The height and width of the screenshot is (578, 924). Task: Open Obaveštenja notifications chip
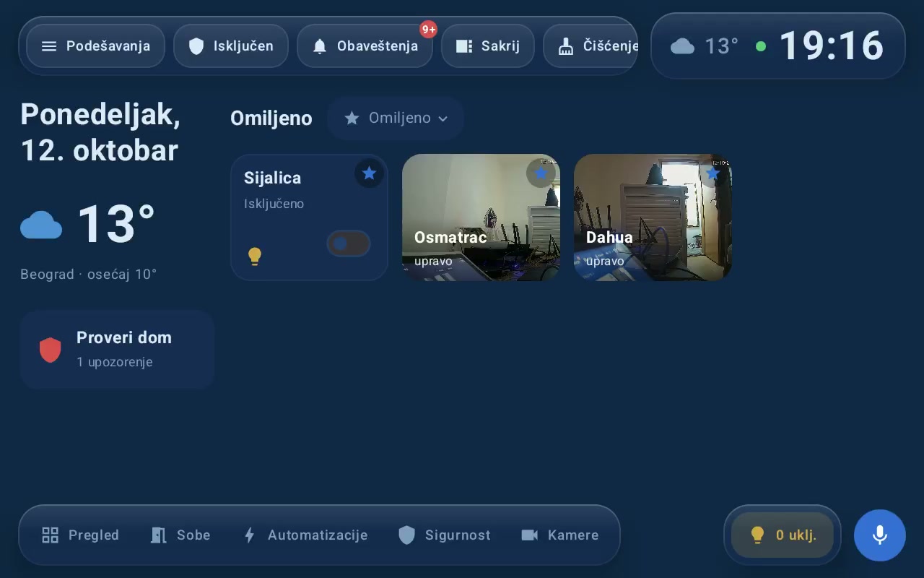point(365,46)
